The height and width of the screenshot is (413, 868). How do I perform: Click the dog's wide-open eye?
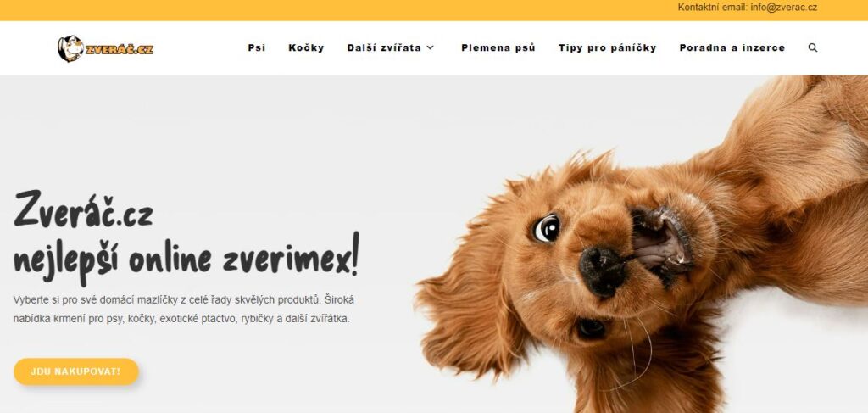pyautogui.click(x=547, y=228)
